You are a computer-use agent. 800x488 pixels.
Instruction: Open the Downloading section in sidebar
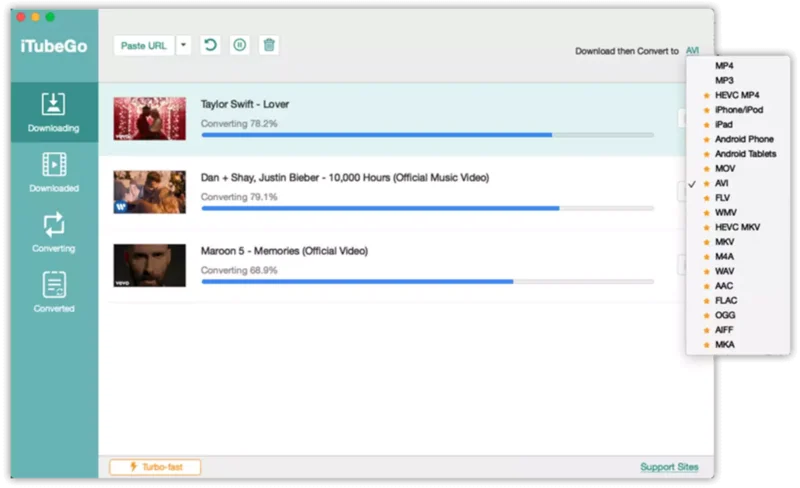point(54,112)
